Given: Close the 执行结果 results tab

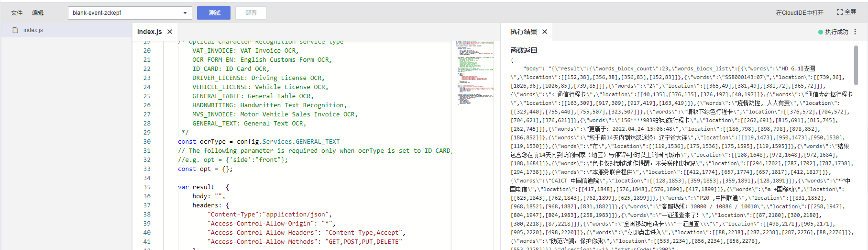Looking at the screenshot, I should coord(545,32).
